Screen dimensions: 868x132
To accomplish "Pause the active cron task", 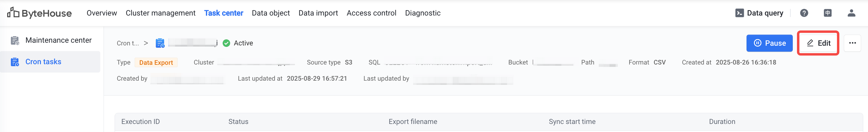I will point(769,43).
